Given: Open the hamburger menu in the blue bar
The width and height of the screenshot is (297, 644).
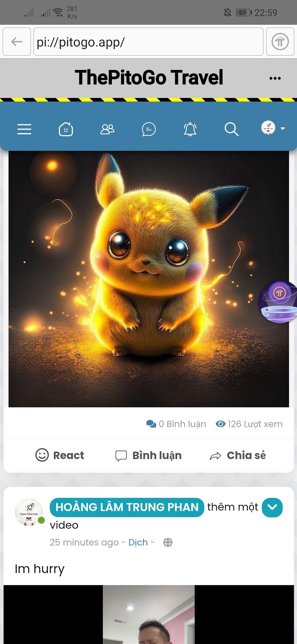Looking at the screenshot, I should 24,129.
